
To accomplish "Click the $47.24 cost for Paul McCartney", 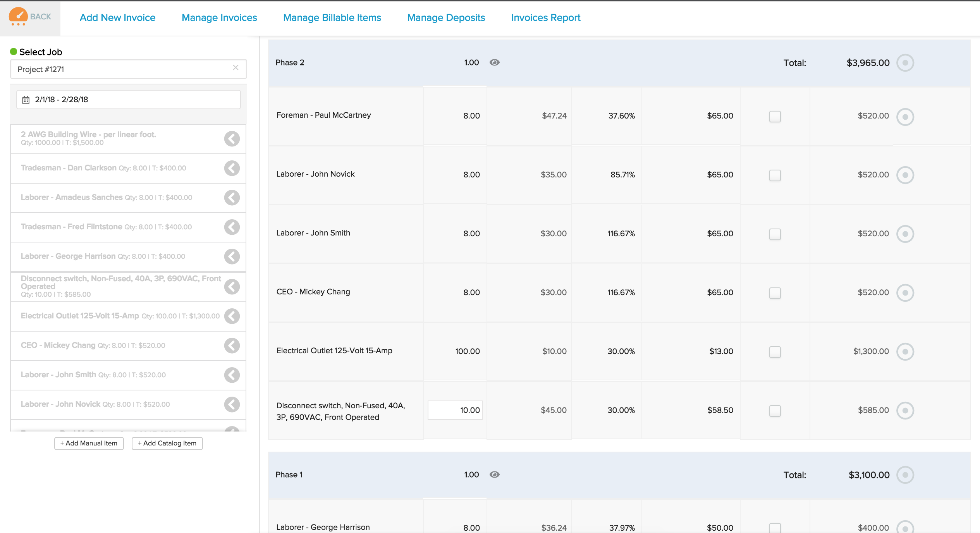I will 554,116.
